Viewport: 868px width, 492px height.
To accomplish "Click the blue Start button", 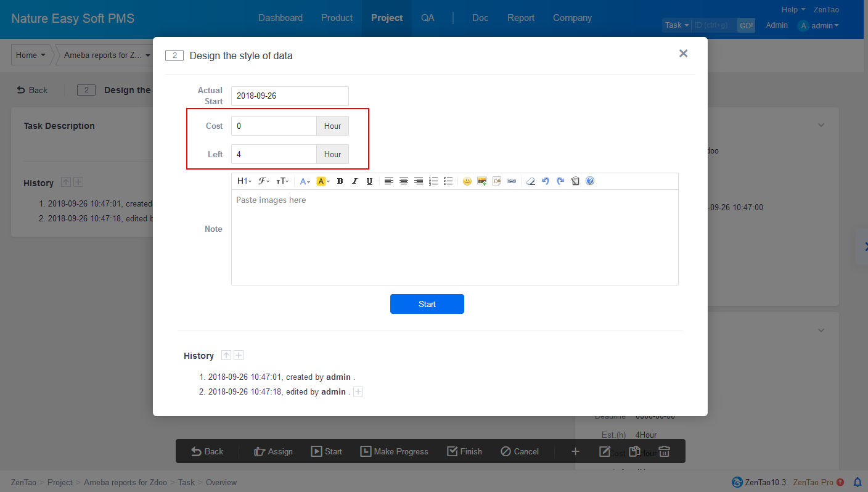I will [427, 304].
